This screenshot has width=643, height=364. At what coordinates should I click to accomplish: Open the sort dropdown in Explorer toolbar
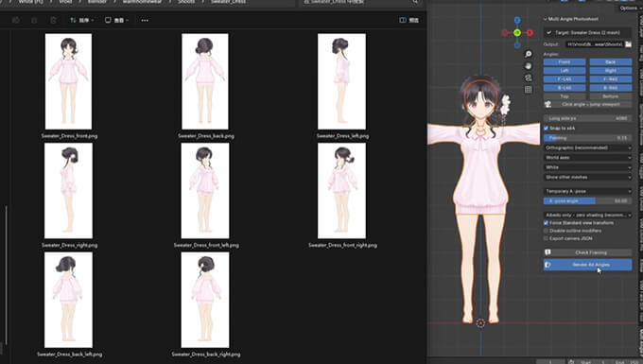tap(81, 20)
